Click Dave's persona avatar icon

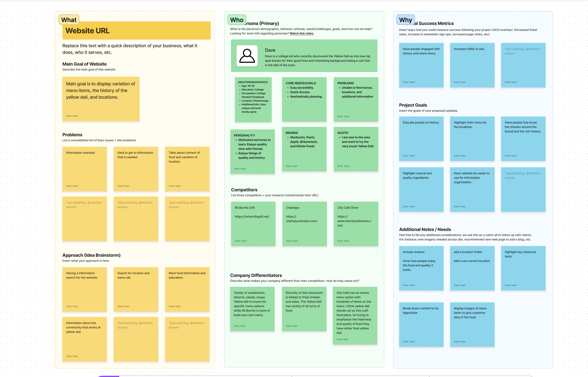(247, 56)
